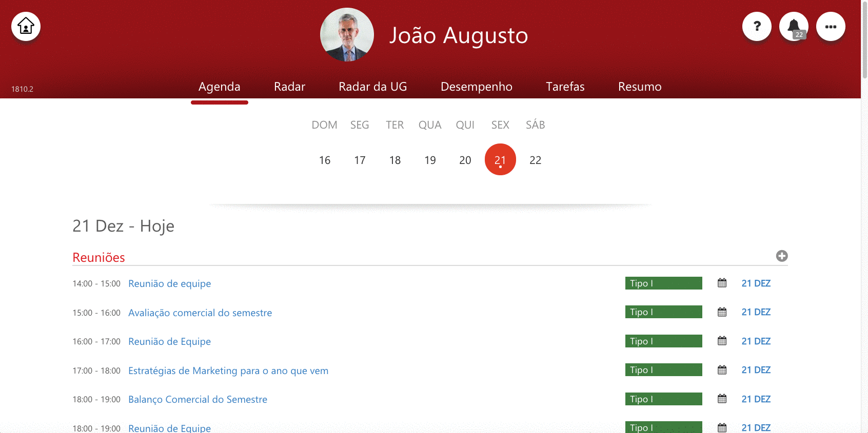
Task: Click 21 DEZ date on Estratégias de Marketing row
Action: coord(756,370)
